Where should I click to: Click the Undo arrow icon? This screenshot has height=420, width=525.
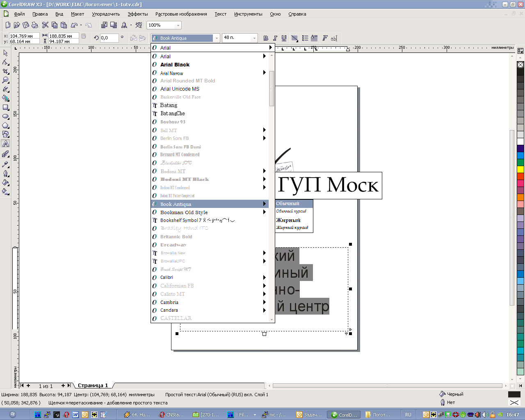[74, 25]
